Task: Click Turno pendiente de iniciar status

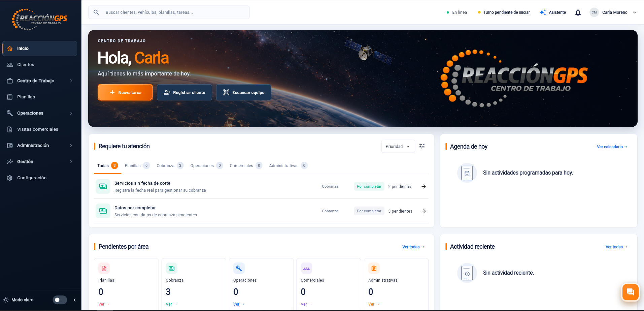Action: coord(504,12)
